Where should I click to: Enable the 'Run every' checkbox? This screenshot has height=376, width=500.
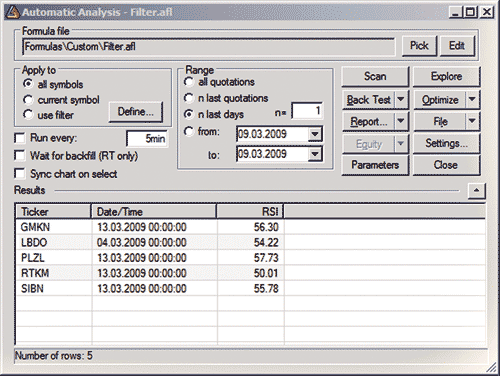coord(20,138)
